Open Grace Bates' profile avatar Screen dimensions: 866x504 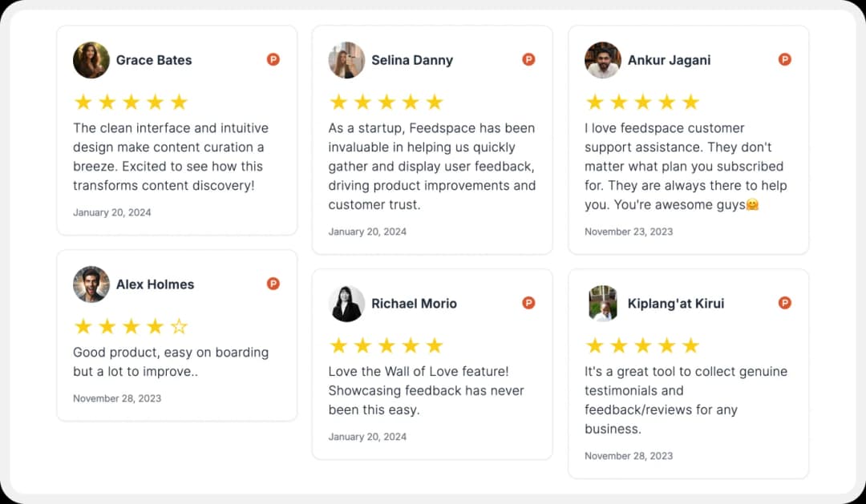point(91,59)
